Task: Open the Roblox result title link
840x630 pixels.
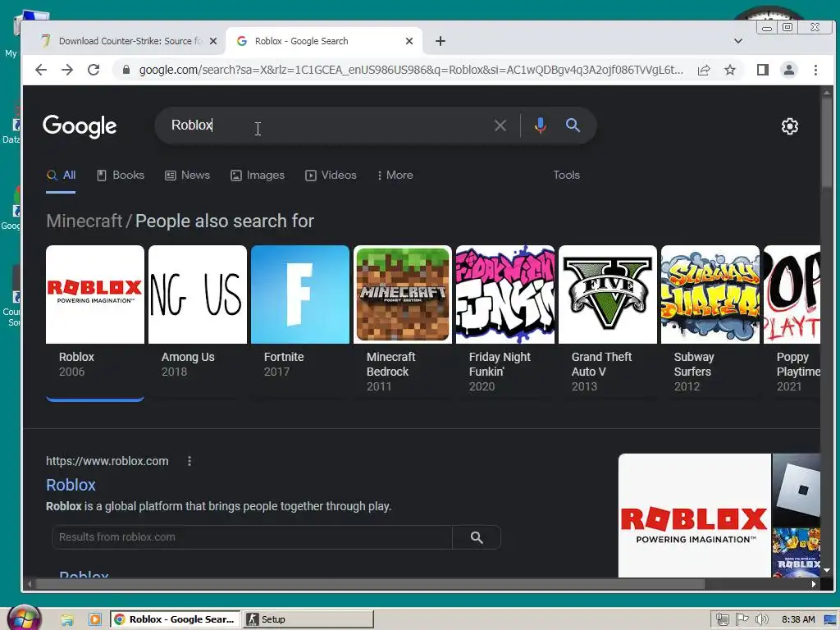Action: (71, 485)
